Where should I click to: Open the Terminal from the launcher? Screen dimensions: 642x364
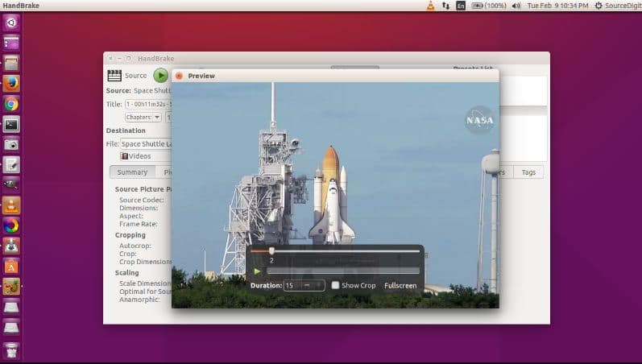11,124
